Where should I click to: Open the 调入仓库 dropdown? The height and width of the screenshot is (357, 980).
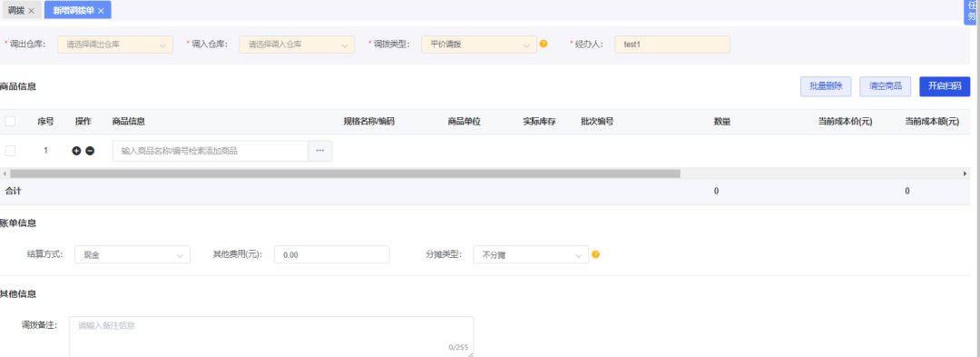click(297, 45)
